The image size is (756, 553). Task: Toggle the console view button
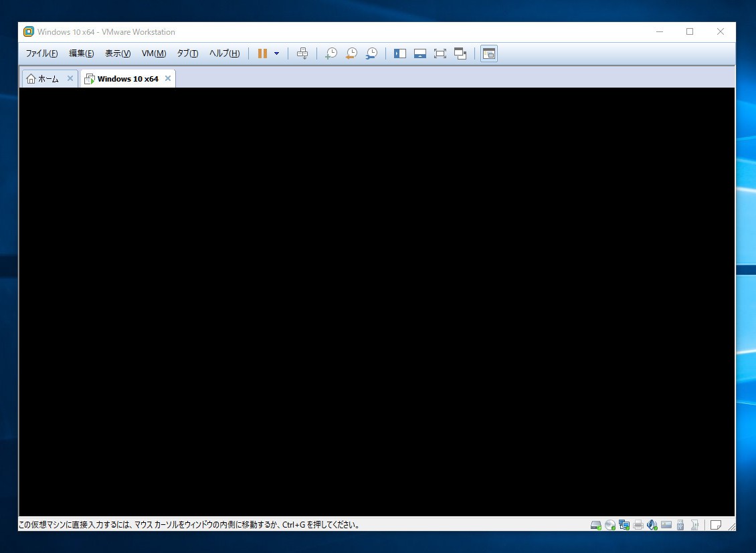click(x=489, y=53)
